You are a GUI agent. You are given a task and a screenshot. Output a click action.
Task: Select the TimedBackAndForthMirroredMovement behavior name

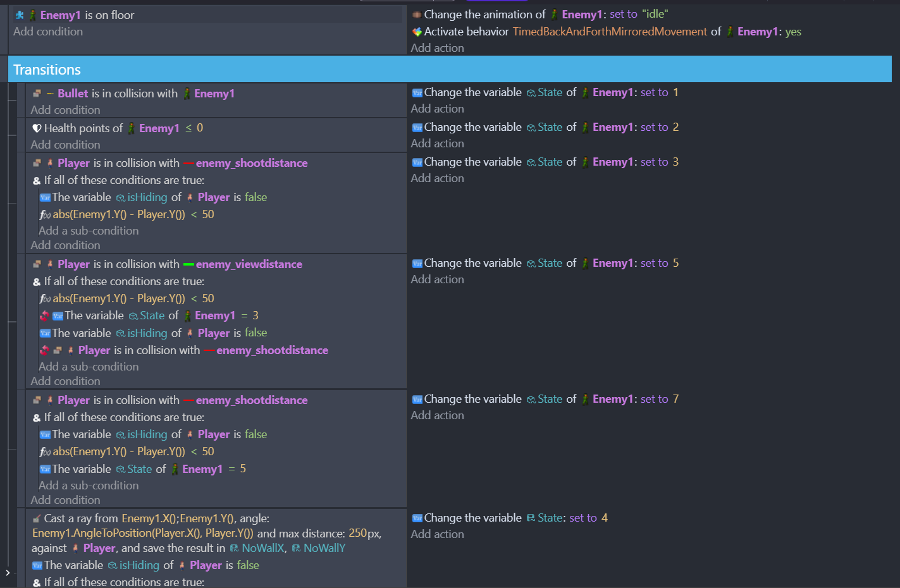pyautogui.click(x=610, y=32)
